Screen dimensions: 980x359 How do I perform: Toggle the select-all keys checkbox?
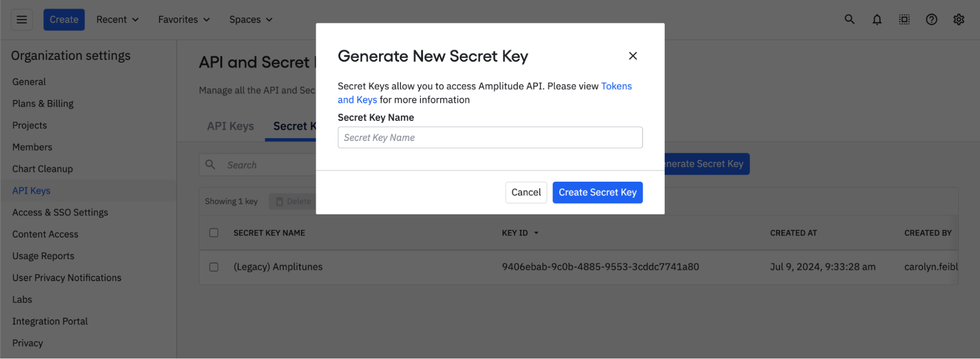pyautogui.click(x=214, y=233)
